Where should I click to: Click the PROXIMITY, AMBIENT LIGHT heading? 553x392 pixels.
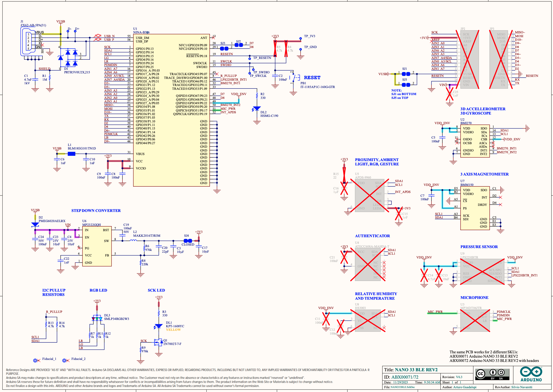(x=377, y=162)
